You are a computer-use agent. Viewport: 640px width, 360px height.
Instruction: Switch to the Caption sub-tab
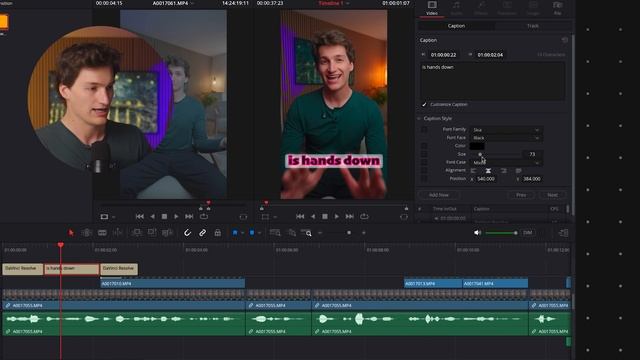(x=456, y=26)
